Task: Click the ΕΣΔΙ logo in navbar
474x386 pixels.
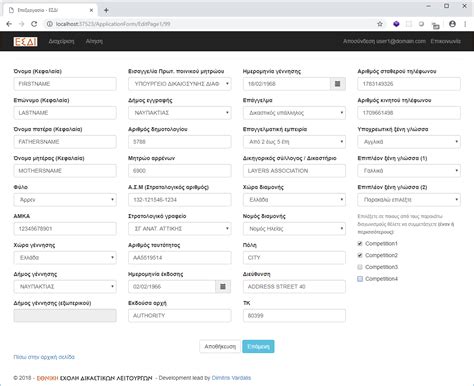Action: (25, 41)
